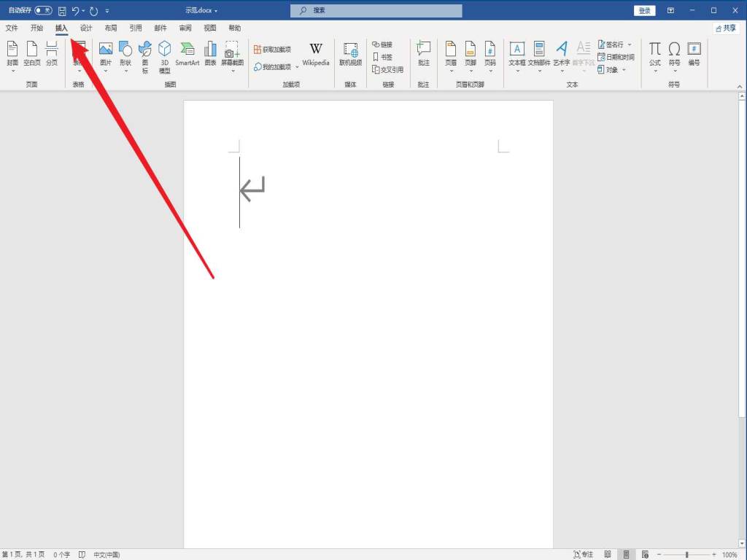747x560 pixels.
Task: Switch to the 视图 tab
Action: coord(210,28)
